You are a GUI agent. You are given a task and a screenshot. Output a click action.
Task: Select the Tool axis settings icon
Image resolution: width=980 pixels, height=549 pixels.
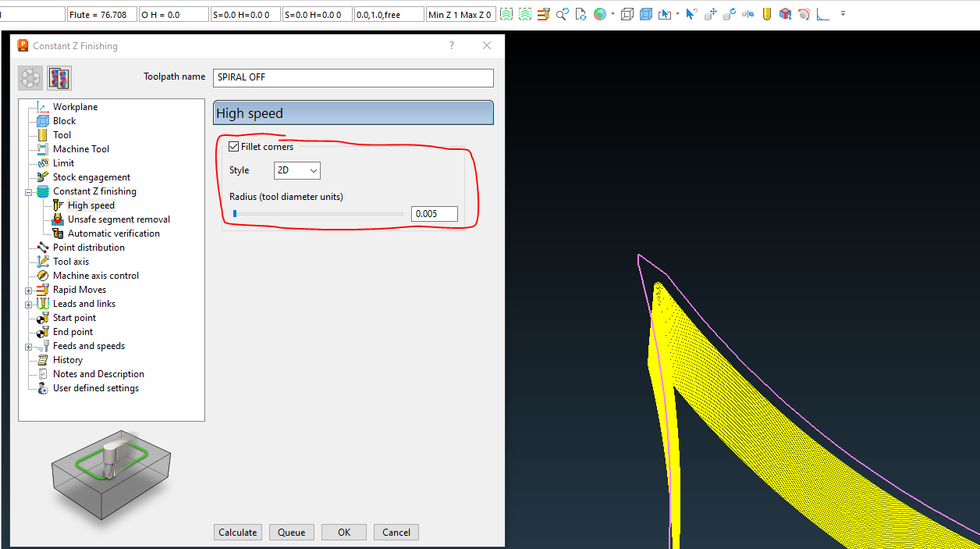(x=43, y=261)
